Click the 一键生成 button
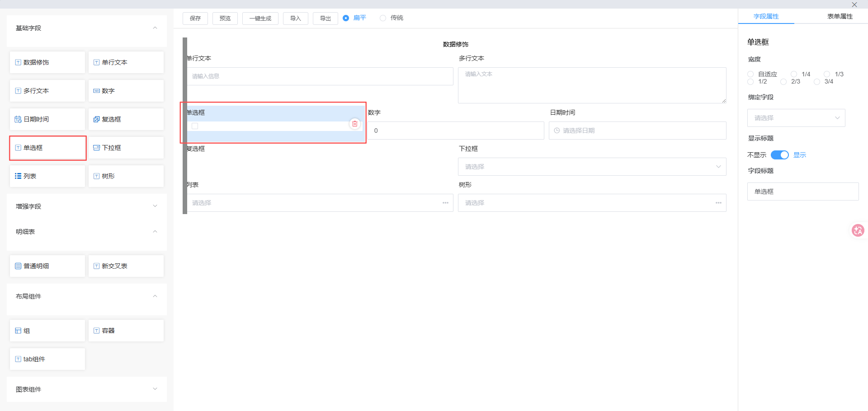Screen dimensions: 868x411 (260, 19)
